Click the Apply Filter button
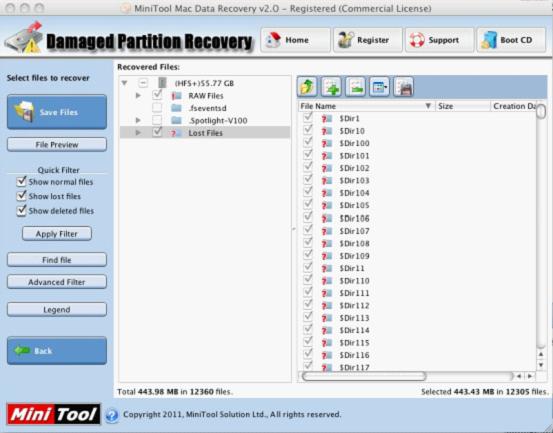 coord(57,234)
